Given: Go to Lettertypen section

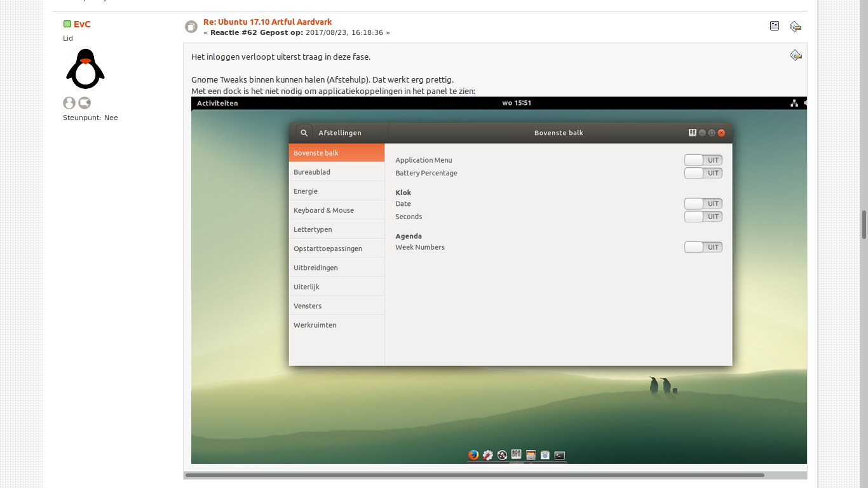Looking at the screenshot, I should [x=337, y=229].
